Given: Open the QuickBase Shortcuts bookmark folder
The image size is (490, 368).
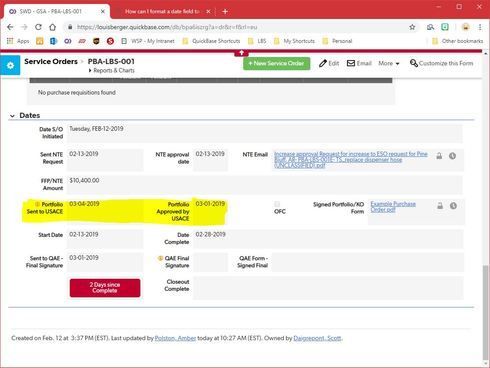Looking at the screenshot, I should pos(211,41).
